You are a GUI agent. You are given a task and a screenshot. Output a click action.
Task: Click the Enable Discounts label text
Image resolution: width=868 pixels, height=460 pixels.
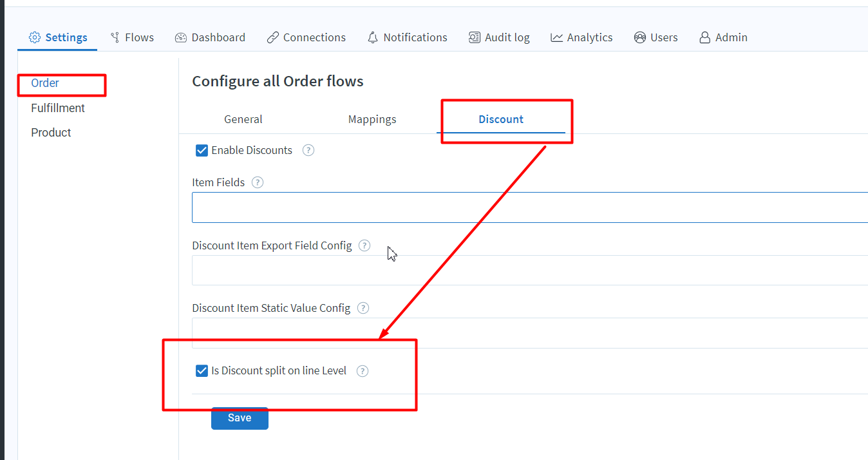(x=252, y=150)
